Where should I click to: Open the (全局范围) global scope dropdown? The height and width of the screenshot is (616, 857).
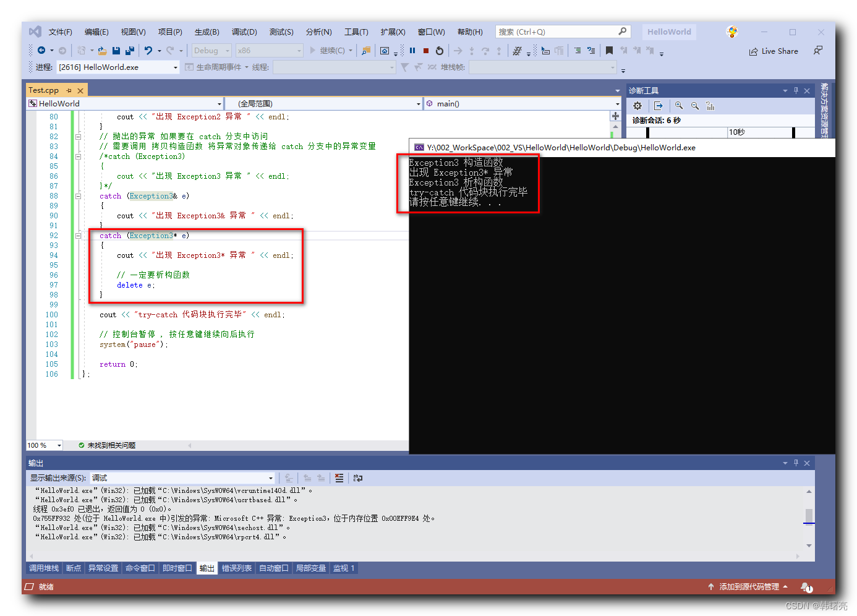click(323, 103)
